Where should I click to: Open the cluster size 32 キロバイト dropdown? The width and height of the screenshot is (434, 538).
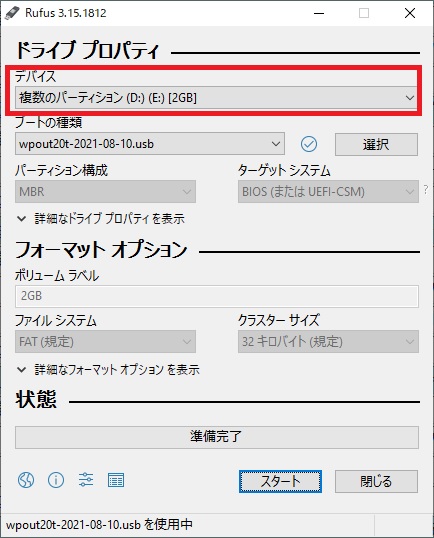pyautogui.click(x=328, y=341)
